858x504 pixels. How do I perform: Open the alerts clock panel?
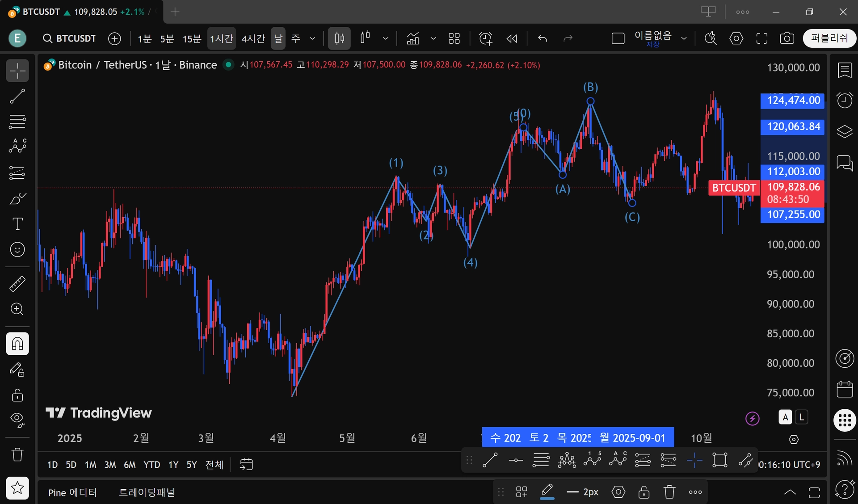[x=844, y=101]
